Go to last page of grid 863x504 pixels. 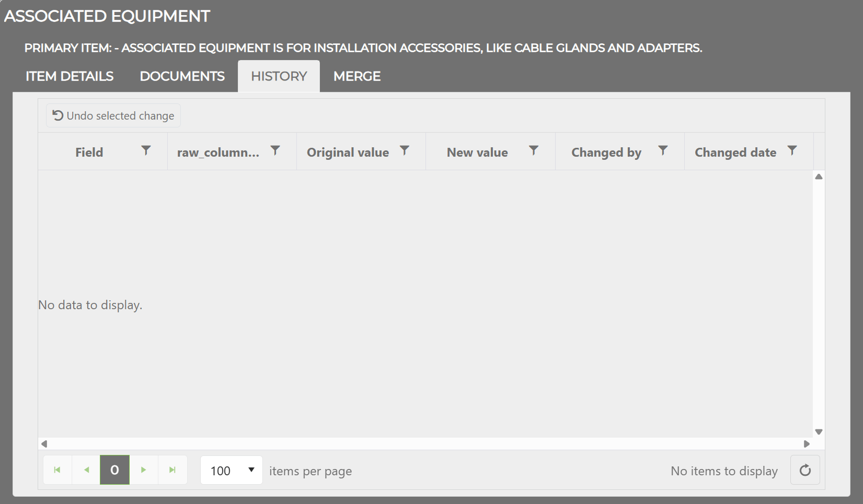click(x=172, y=470)
